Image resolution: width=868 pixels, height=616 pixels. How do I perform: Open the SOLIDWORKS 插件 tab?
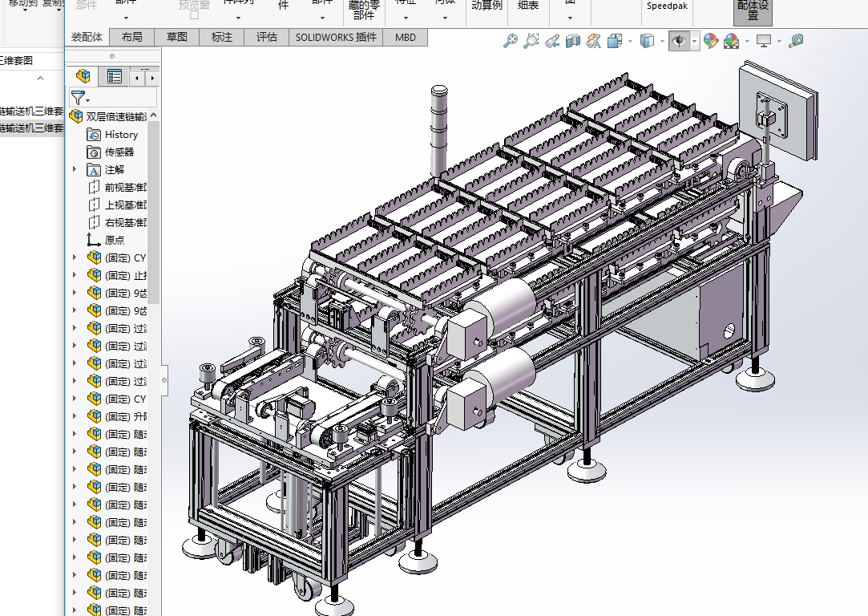(x=336, y=37)
